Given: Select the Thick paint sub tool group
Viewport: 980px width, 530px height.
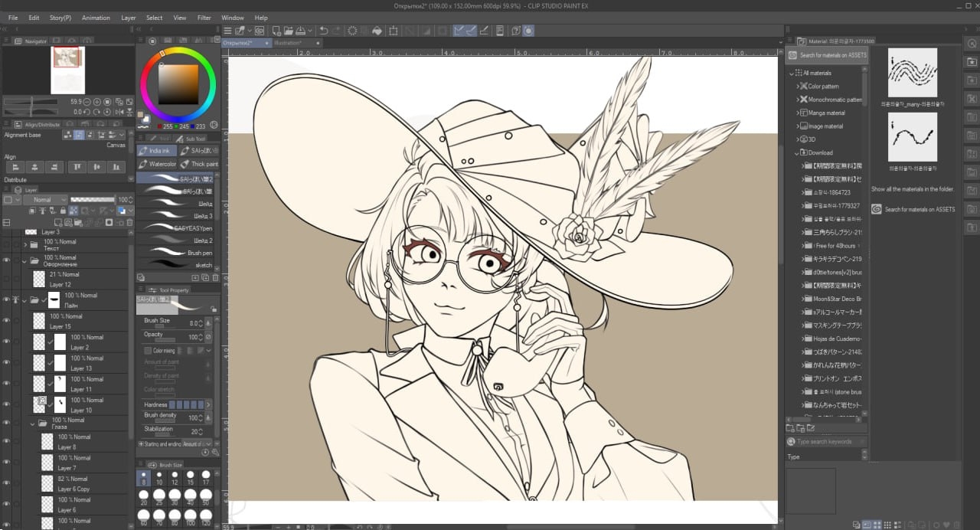Looking at the screenshot, I should click(199, 164).
